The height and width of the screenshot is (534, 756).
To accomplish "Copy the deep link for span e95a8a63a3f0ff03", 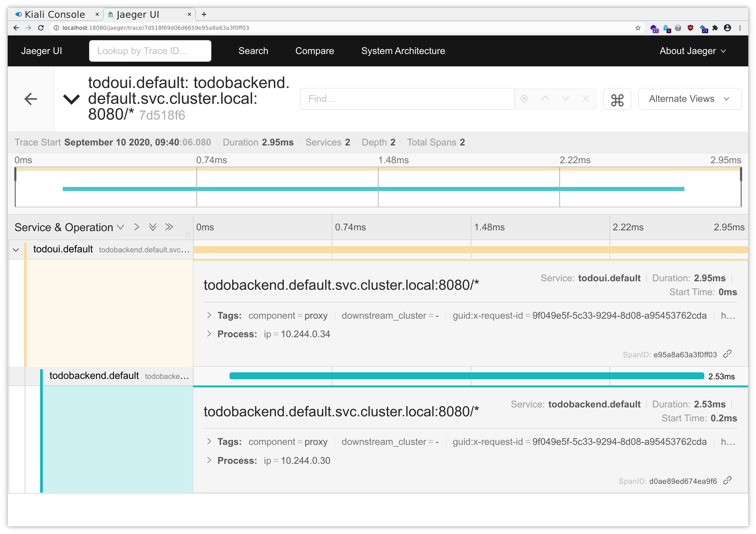I will click(x=727, y=354).
